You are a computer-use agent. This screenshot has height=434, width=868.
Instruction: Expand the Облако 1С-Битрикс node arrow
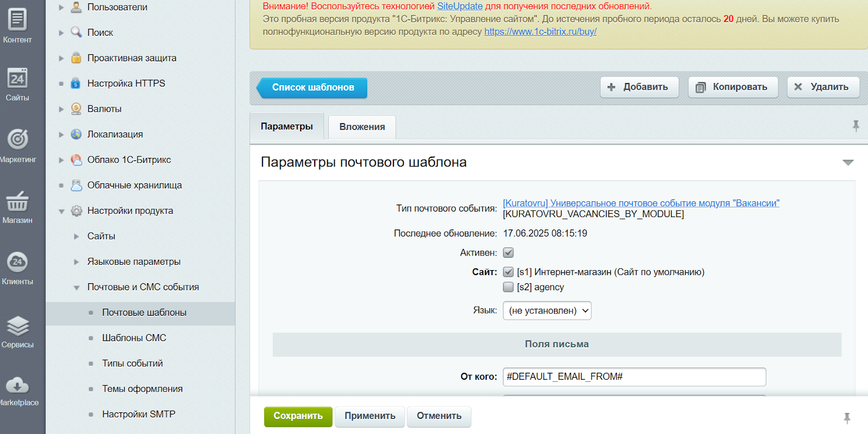tap(61, 160)
